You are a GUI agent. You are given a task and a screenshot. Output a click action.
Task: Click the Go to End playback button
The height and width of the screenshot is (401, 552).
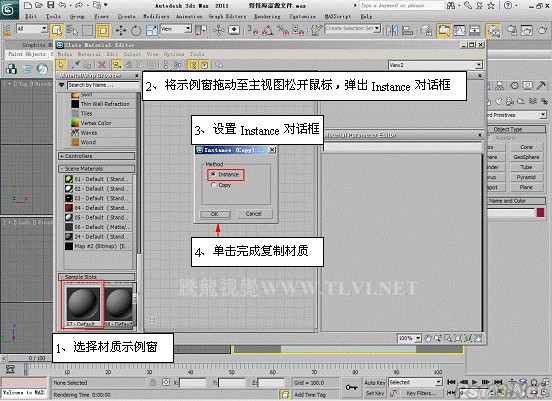tap(498, 382)
